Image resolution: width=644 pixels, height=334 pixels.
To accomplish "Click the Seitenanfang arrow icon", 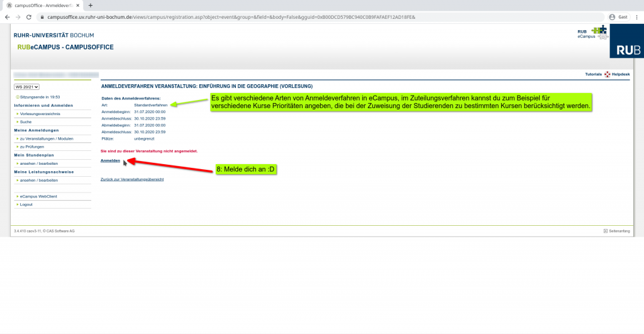I will point(606,231).
